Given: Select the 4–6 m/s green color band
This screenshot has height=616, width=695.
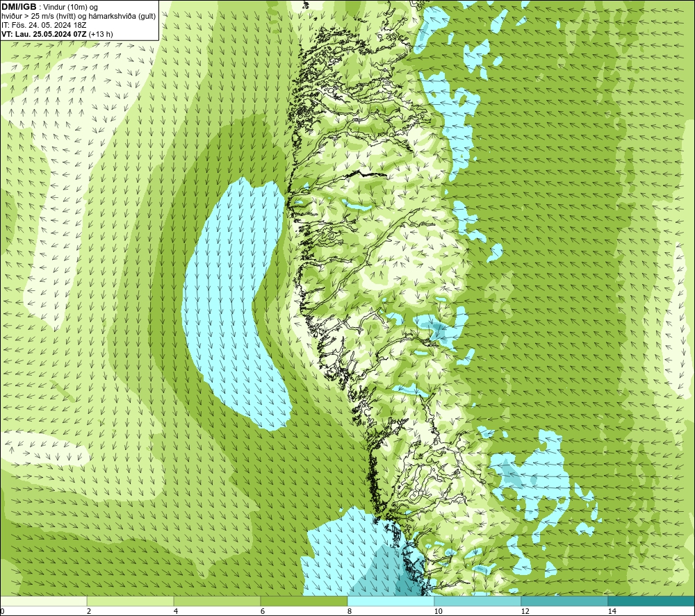Looking at the screenshot, I should point(217,601).
